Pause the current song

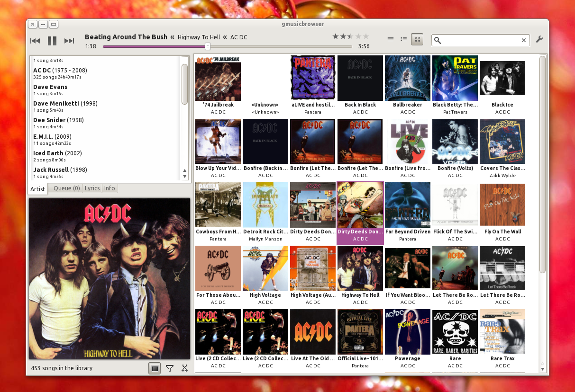(x=52, y=41)
